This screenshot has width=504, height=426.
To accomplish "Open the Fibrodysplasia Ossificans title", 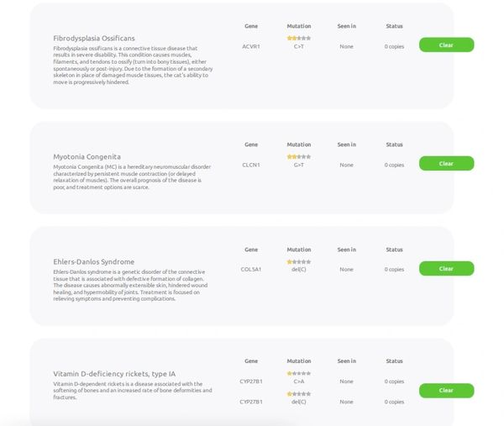I will 93,38.
